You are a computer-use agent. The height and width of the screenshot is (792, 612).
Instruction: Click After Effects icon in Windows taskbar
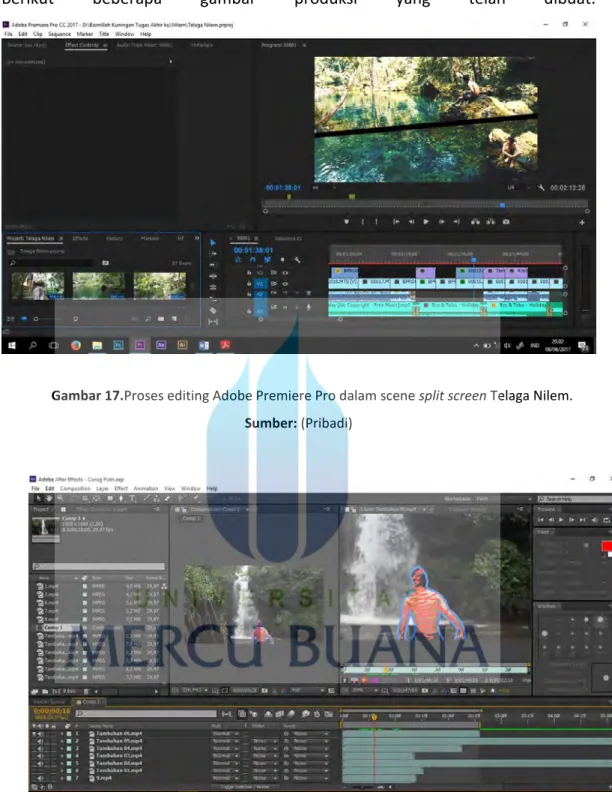pyautogui.click(x=161, y=345)
